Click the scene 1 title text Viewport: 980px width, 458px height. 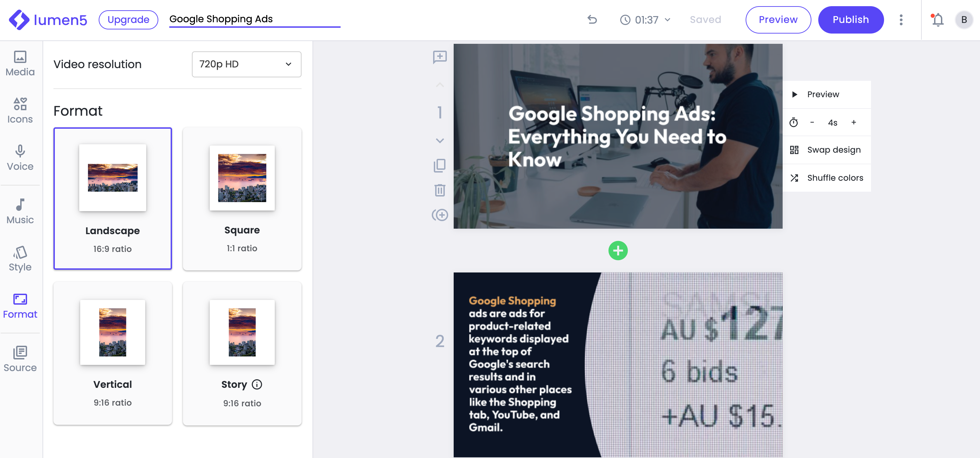pyautogui.click(x=617, y=137)
